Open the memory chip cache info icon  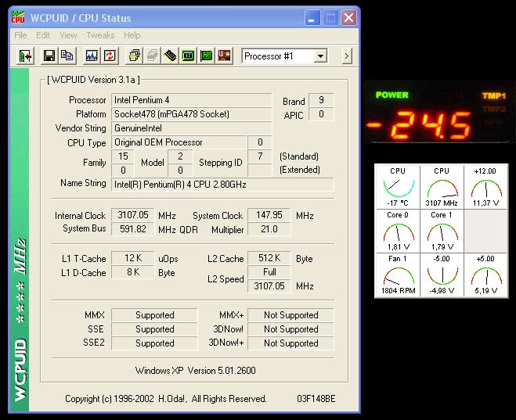click(170, 56)
